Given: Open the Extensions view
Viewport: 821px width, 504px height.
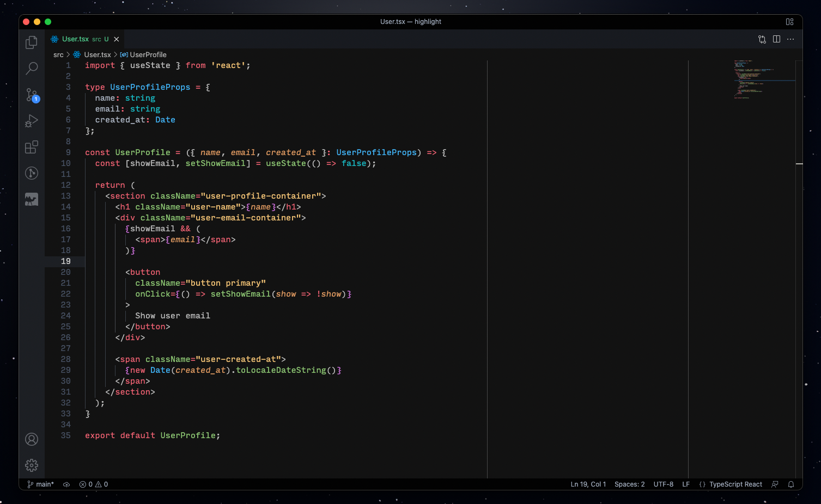Looking at the screenshot, I should click(x=32, y=147).
